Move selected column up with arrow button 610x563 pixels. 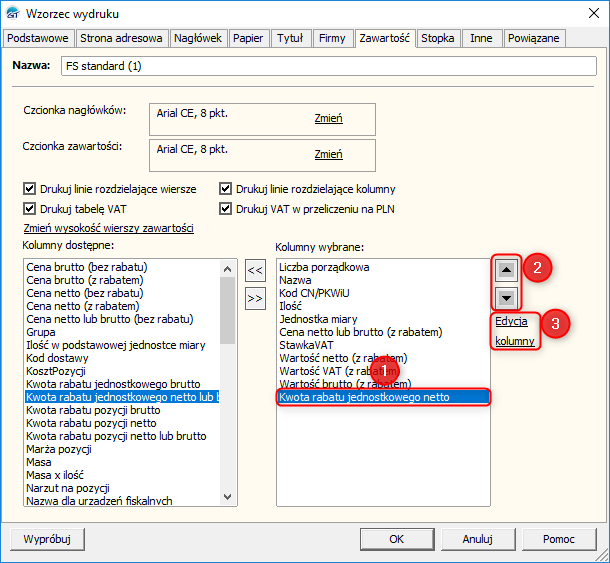point(506,270)
